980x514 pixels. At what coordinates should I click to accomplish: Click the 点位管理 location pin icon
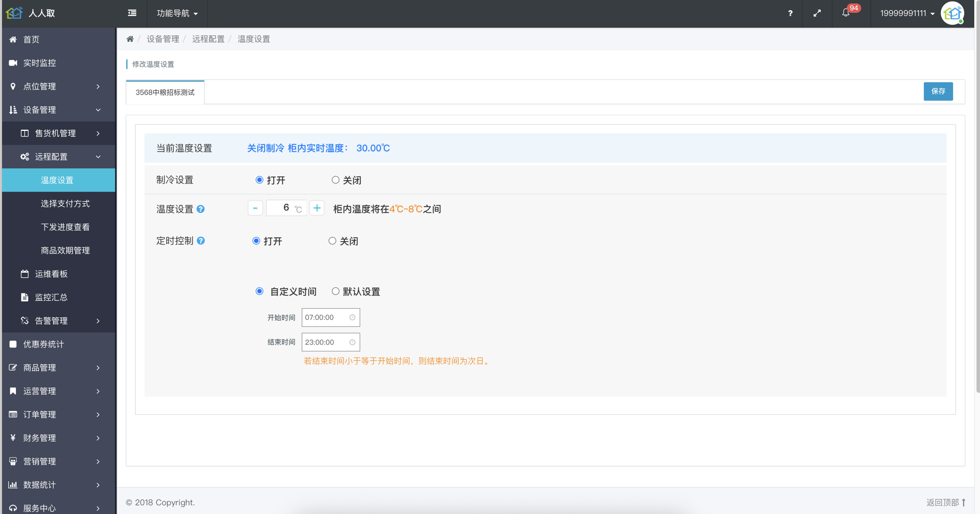coord(13,86)
